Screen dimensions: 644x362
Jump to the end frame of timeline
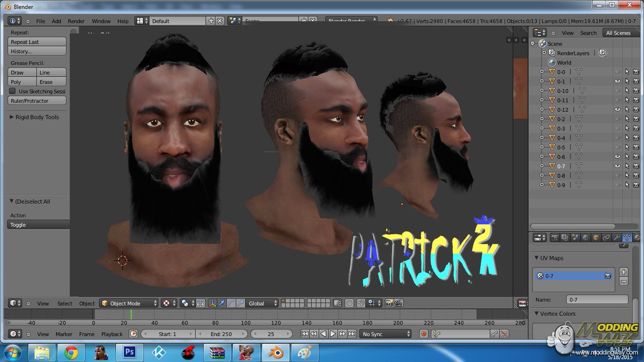[352, 334]
